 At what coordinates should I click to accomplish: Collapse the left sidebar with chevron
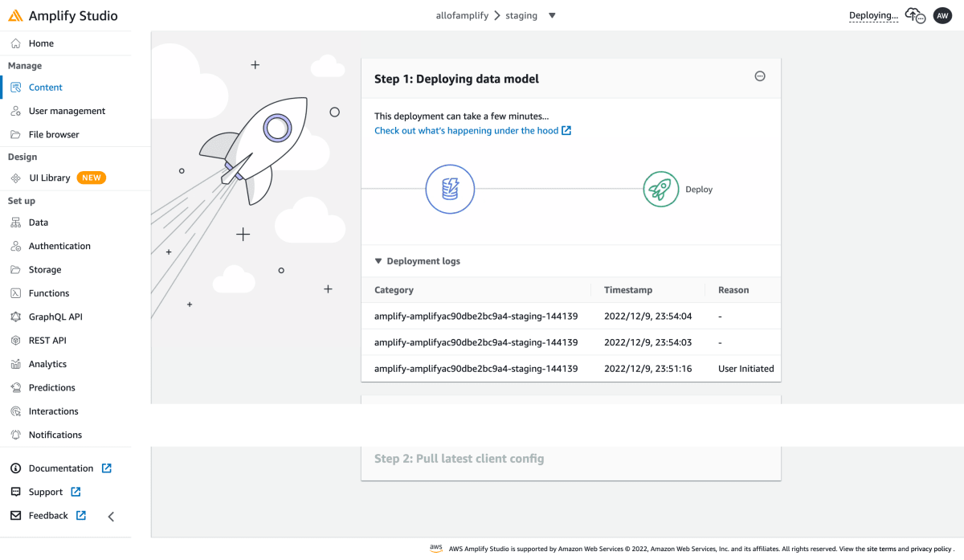pos(111,517)
